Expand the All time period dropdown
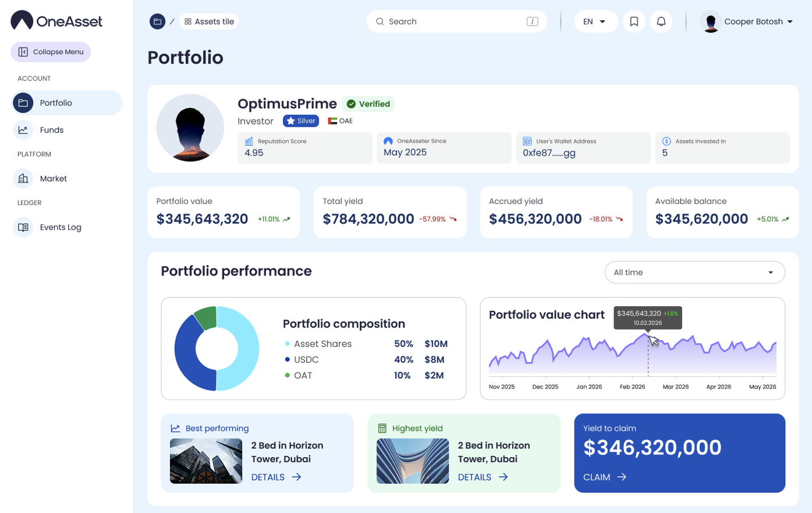Screen dimensions: 812x513 (x=694, y=273)
